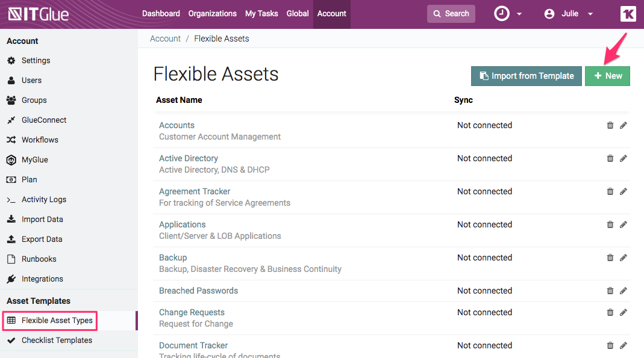Click the pencil icon for Breached Passwords
This screenshot has width=644, height=358.
pos(623,291)
